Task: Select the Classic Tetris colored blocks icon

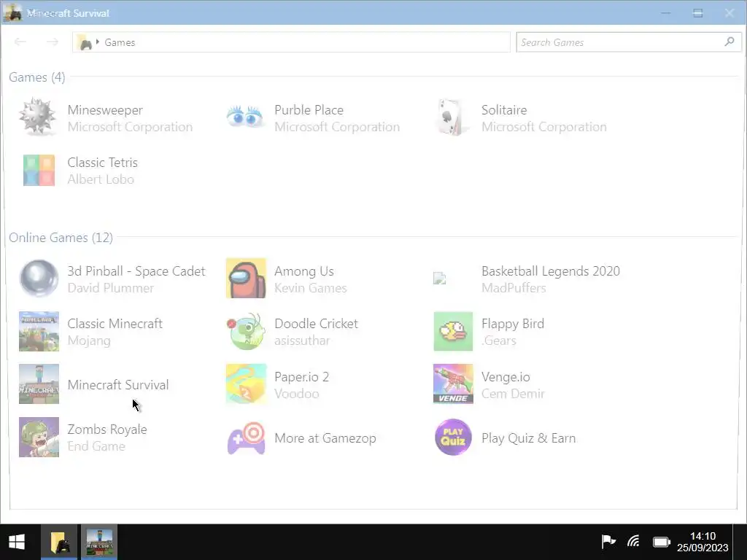Action: 39,170
